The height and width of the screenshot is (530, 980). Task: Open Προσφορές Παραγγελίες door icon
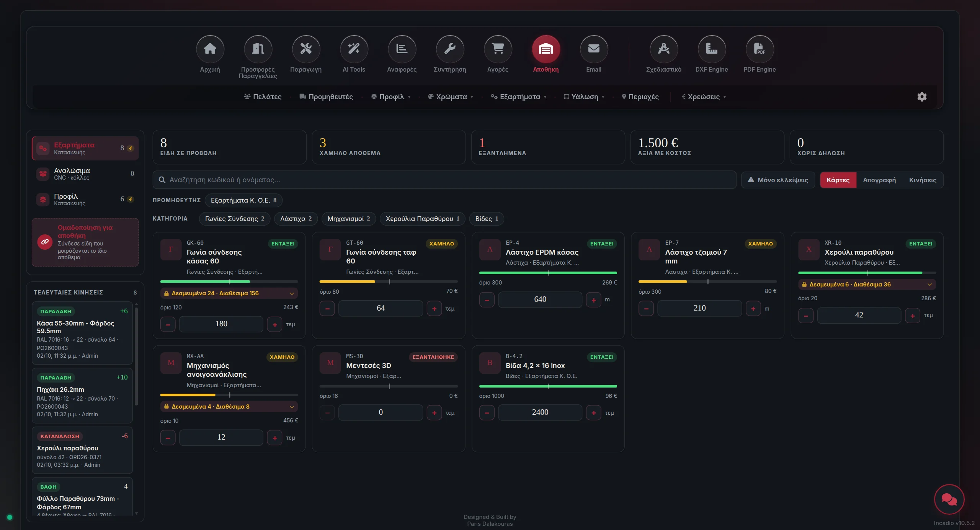pos(258,49)
